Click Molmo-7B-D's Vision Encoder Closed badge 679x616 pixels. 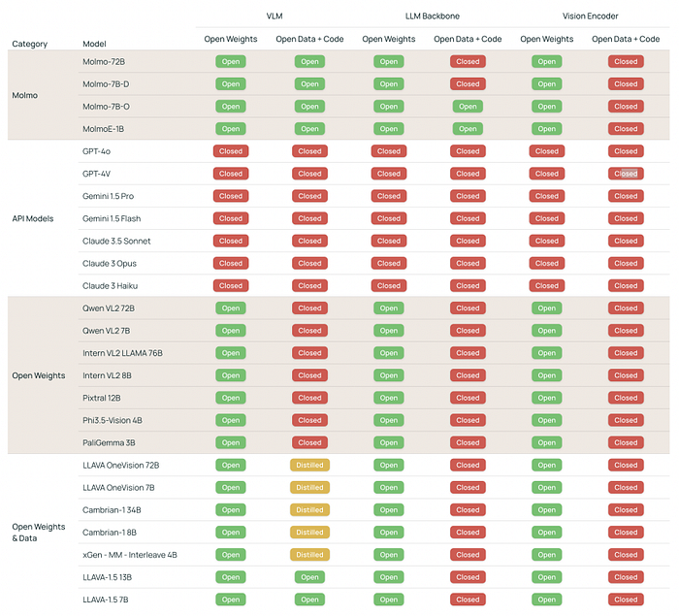click(x=626, y=84)
